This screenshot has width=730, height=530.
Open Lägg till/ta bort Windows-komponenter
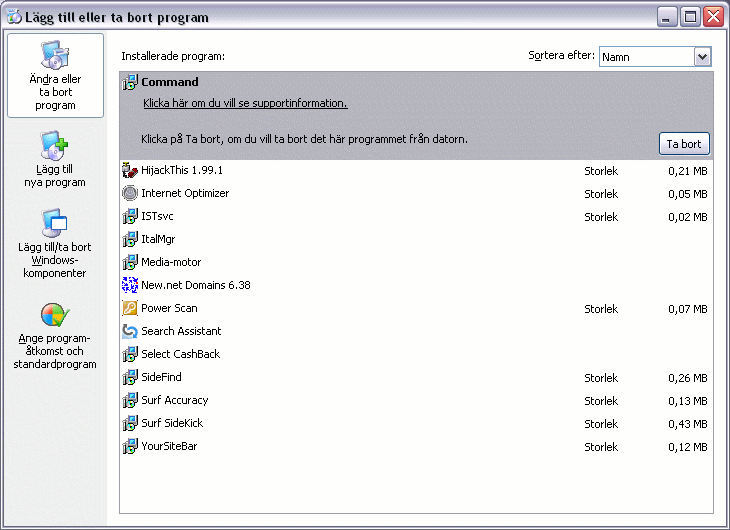coord(55,243)
